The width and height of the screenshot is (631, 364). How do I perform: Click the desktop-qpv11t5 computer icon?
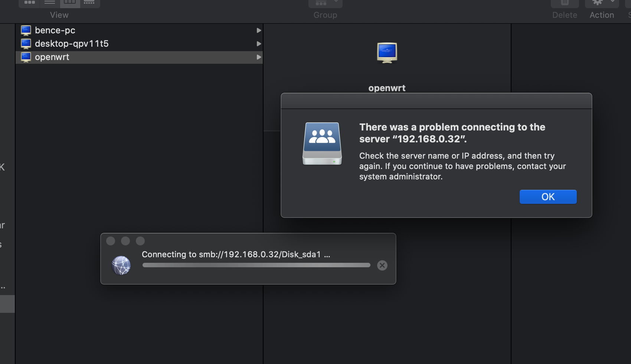point(26,44)
